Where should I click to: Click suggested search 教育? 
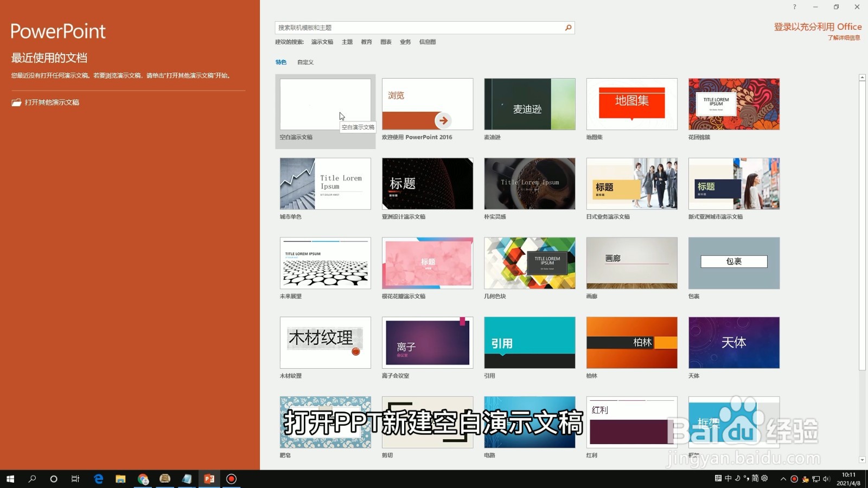coord(367,42)
